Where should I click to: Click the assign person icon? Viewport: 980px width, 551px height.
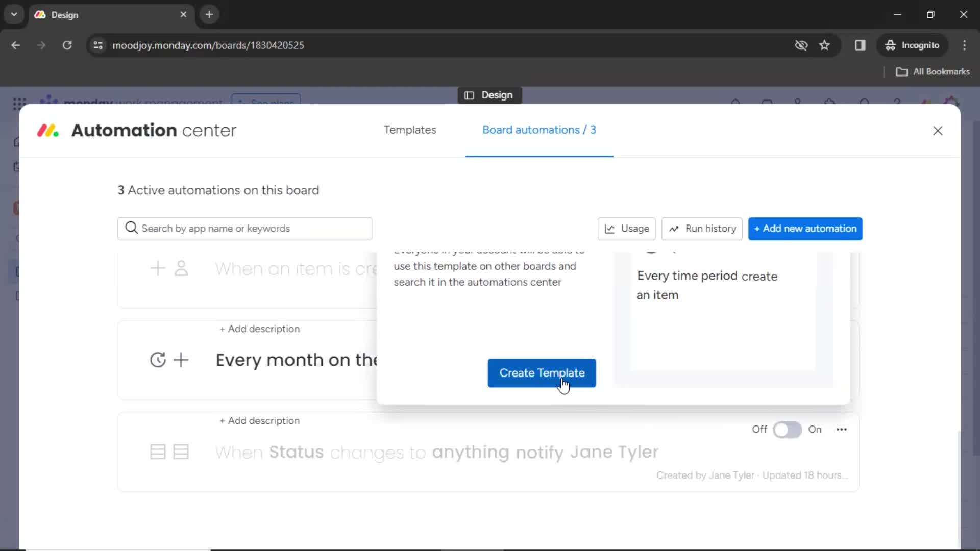click(181, 268)
